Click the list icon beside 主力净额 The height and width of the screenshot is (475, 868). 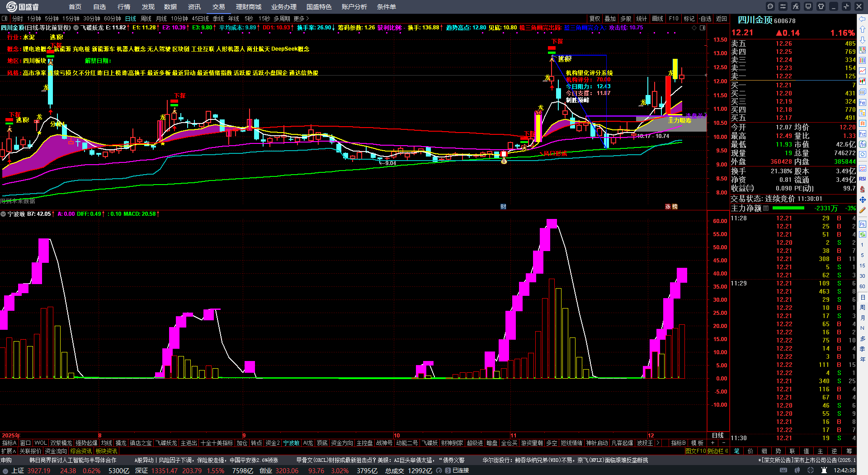point(766,208)
